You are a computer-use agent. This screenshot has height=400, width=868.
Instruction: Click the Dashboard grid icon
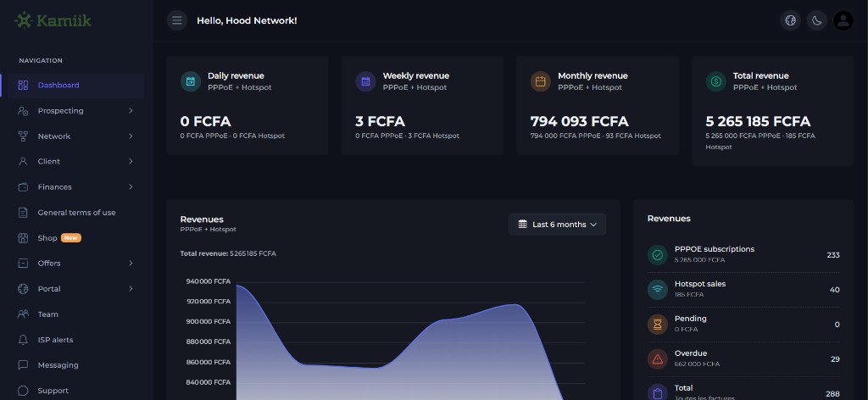click(x=23, y=86)
